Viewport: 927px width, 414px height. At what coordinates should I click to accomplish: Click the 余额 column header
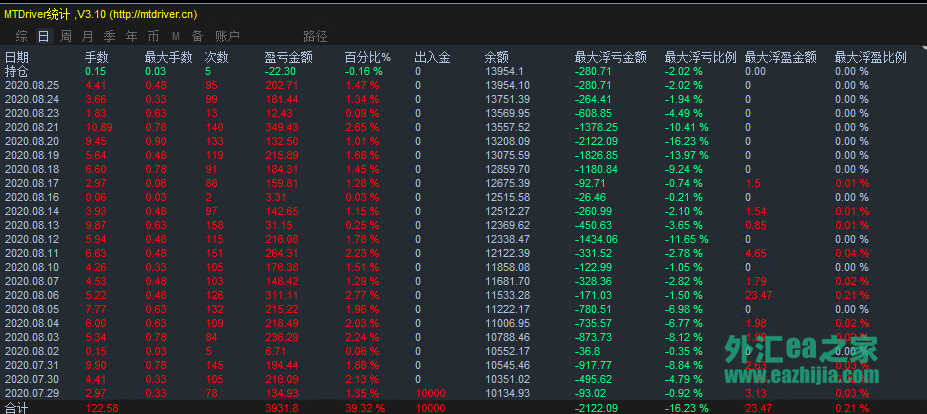(497, 58)
